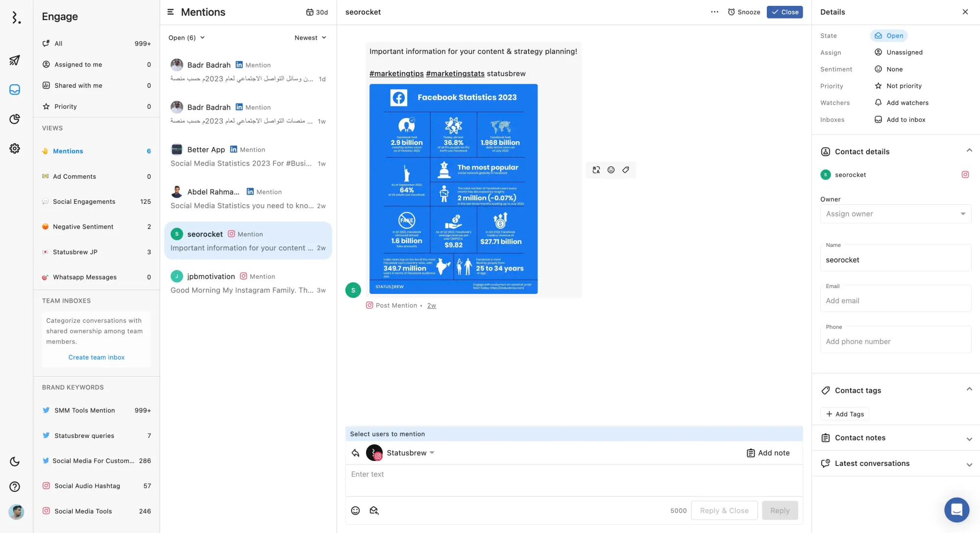This screenshot has width=980, height=533.
Task: Toggle Not priority star
Action: [898, 86]
